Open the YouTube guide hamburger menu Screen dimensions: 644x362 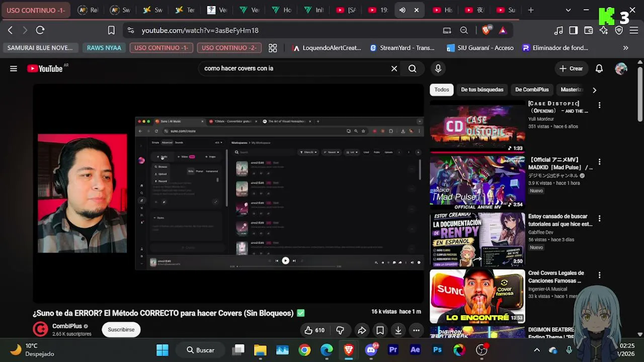pos(14,69)
